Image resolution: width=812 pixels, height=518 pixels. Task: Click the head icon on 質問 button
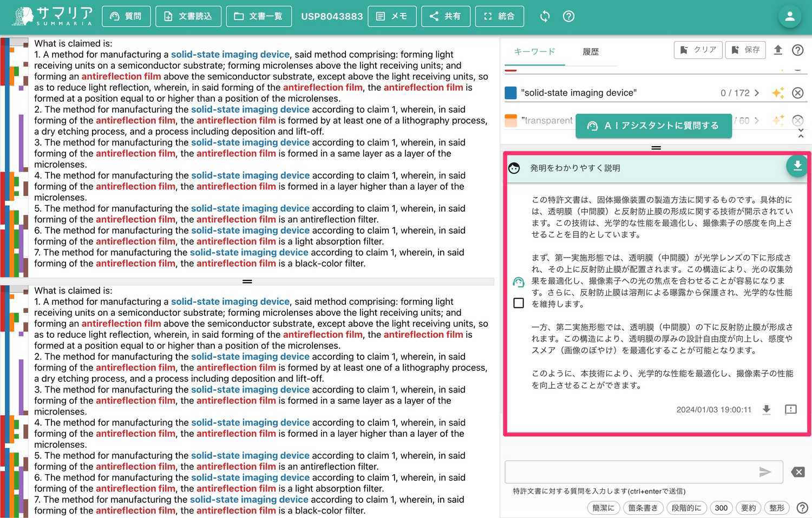point(114,16)
